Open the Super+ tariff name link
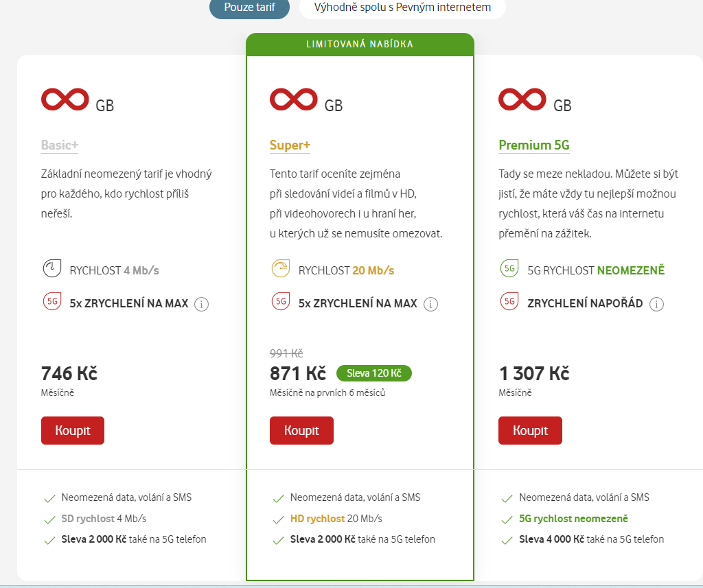Image resolution: width=703 pixels, height=588 pixels. (x=290, y=145)
